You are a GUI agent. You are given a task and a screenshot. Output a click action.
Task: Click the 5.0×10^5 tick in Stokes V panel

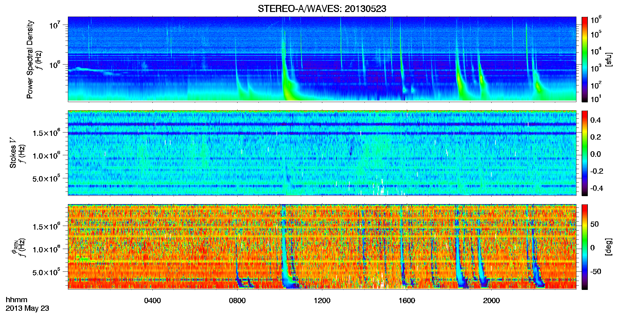click(x=46, y=178)
